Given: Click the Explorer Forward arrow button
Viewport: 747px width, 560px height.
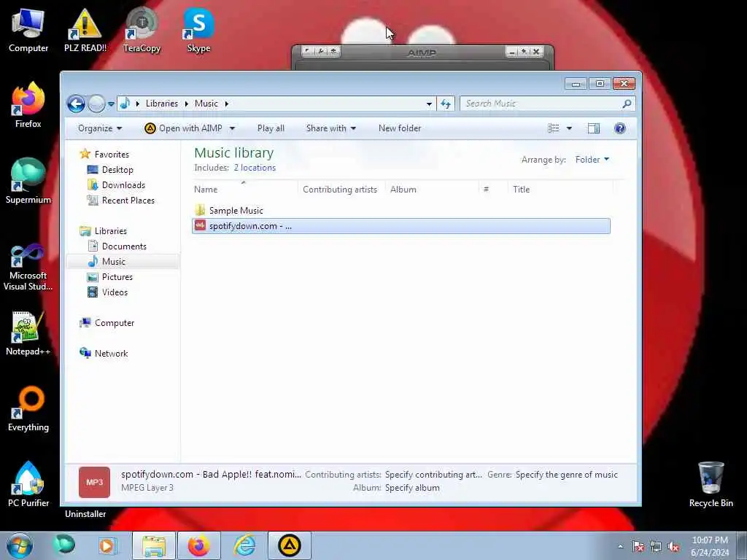Looking at the screenshot, I should point(96,104).
